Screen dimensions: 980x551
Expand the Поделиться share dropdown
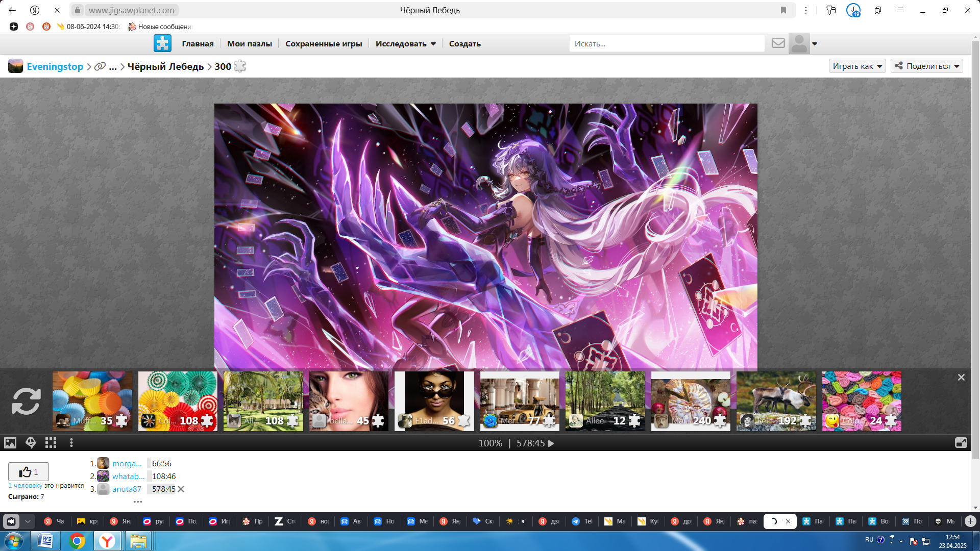click(x=926, y=66)
